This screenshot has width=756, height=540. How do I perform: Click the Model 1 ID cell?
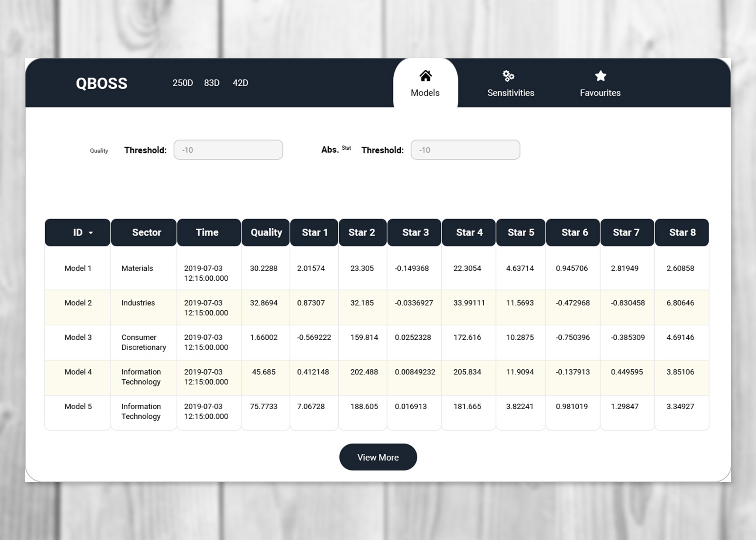77,268
